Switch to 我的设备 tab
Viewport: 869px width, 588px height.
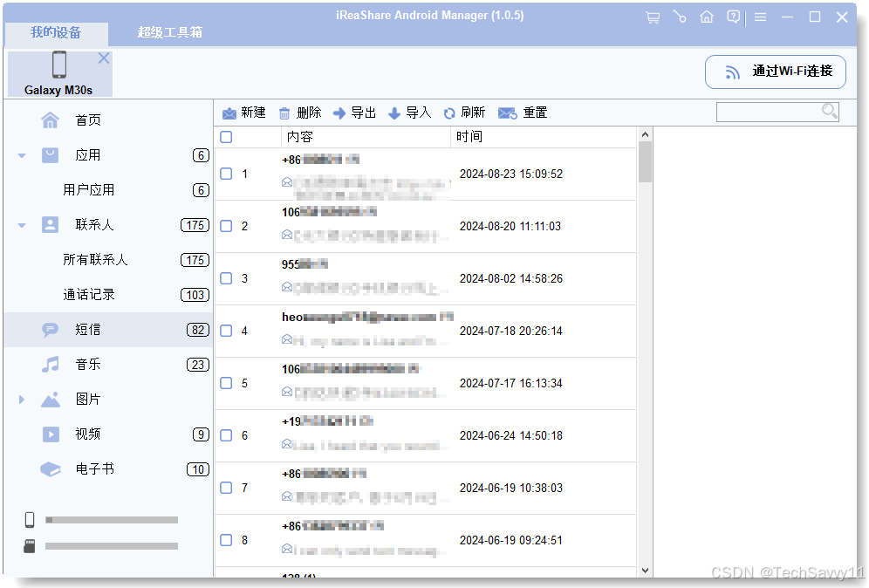[x=56, y=32]
